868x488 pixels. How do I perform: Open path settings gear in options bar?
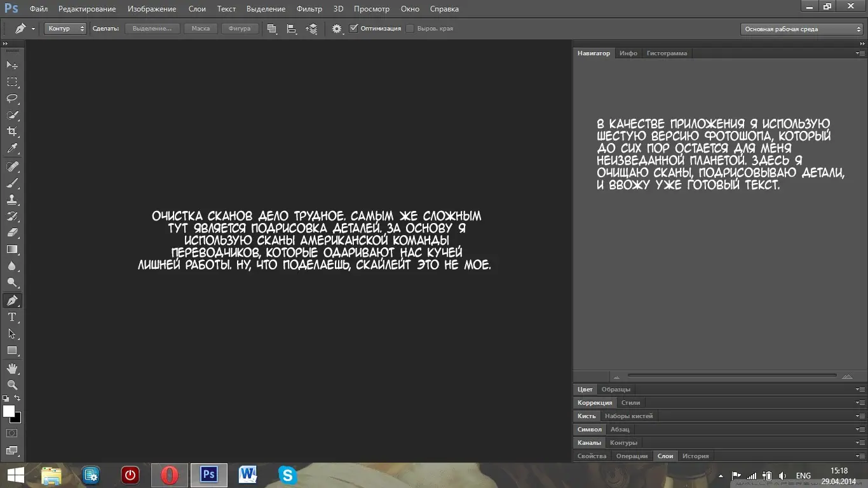point(337,29)
